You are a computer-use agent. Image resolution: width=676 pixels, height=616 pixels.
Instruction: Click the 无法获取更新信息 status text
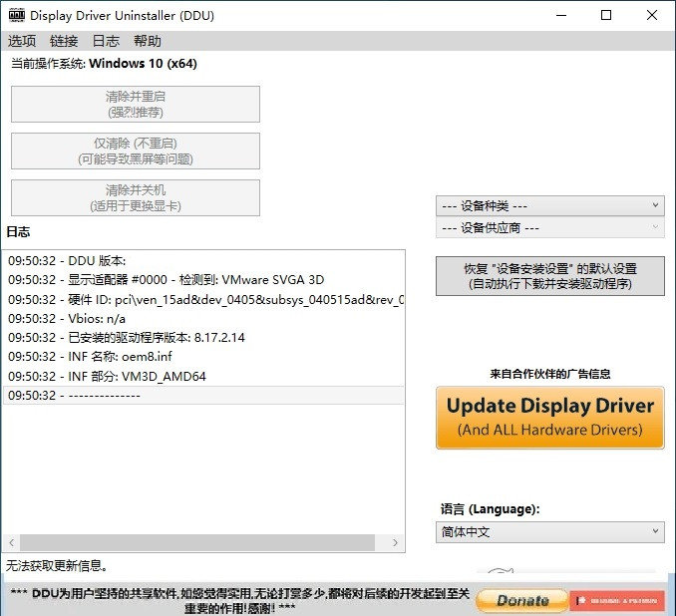pos(57,565)
